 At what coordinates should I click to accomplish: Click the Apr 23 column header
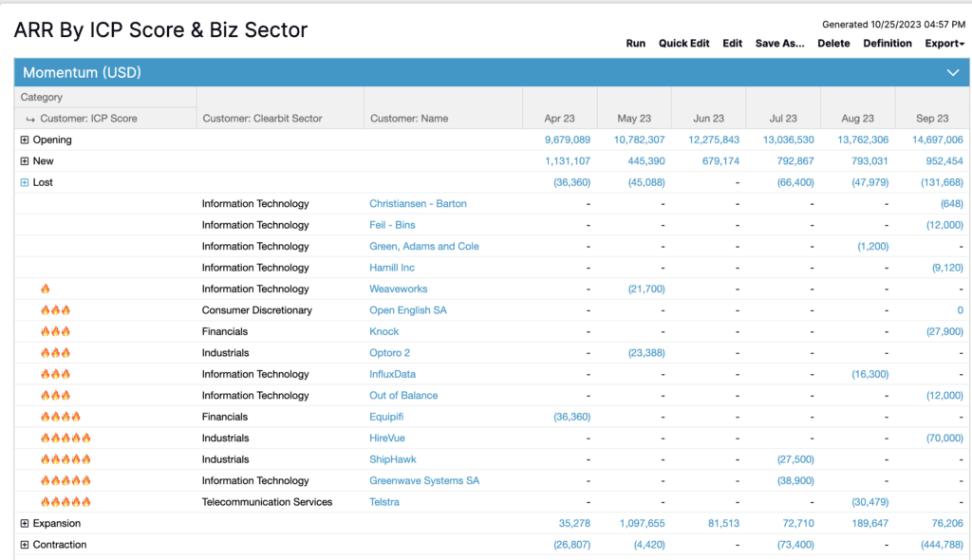[559, 119]
